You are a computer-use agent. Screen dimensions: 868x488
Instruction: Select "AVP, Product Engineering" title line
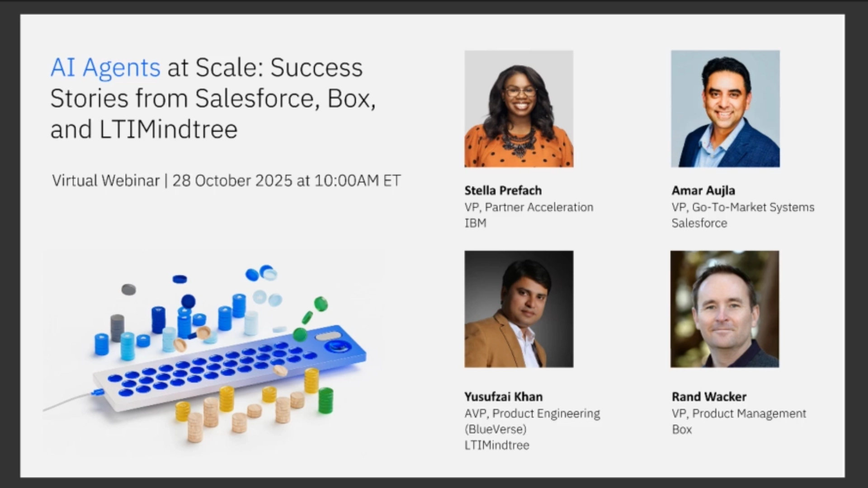click(532, 413)
